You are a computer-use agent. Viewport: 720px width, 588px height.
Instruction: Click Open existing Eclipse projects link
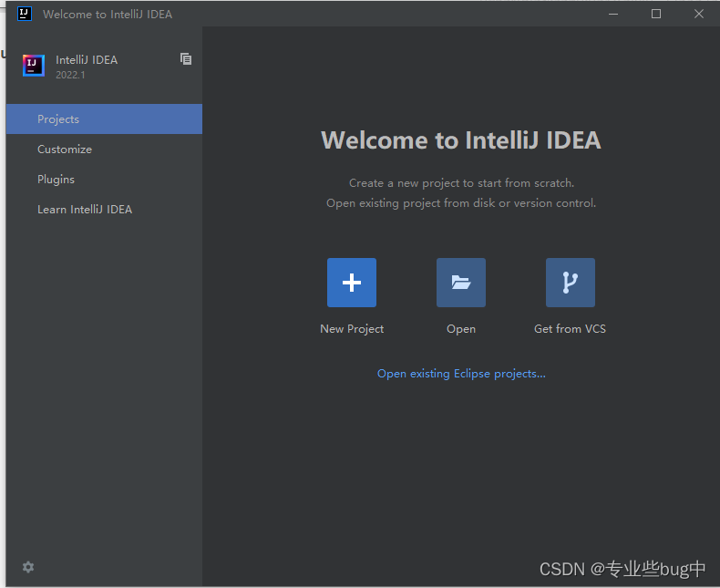click(x=461, y=374)
